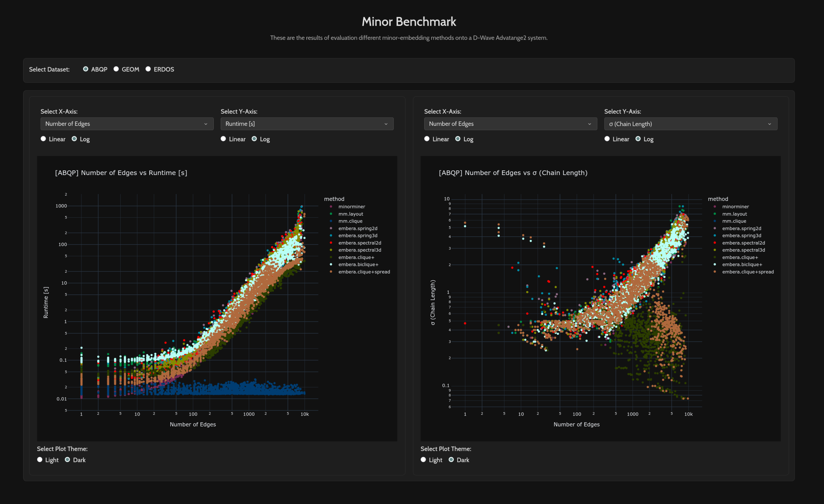This screenshot has height=504, width=824.
Task: Set left plot X-Axis scale to Linear
Action: point(43,139)
